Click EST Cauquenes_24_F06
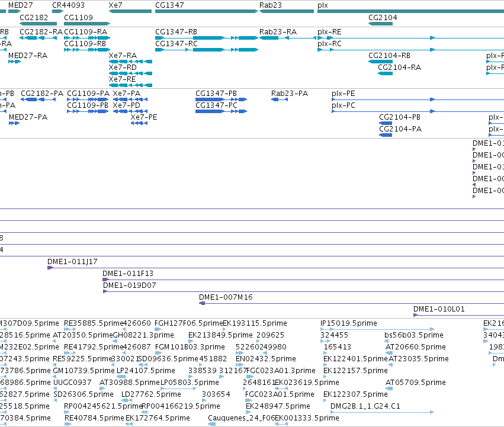504x427 pixels. [x=211, y=424]
